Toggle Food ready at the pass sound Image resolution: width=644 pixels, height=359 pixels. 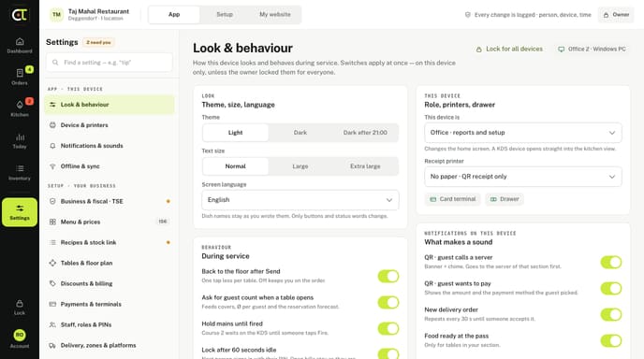611,340
